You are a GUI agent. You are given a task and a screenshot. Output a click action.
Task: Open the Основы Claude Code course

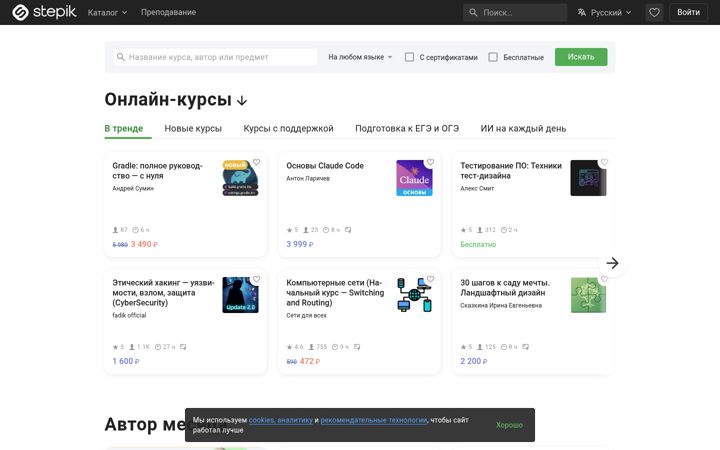point(325,166)
